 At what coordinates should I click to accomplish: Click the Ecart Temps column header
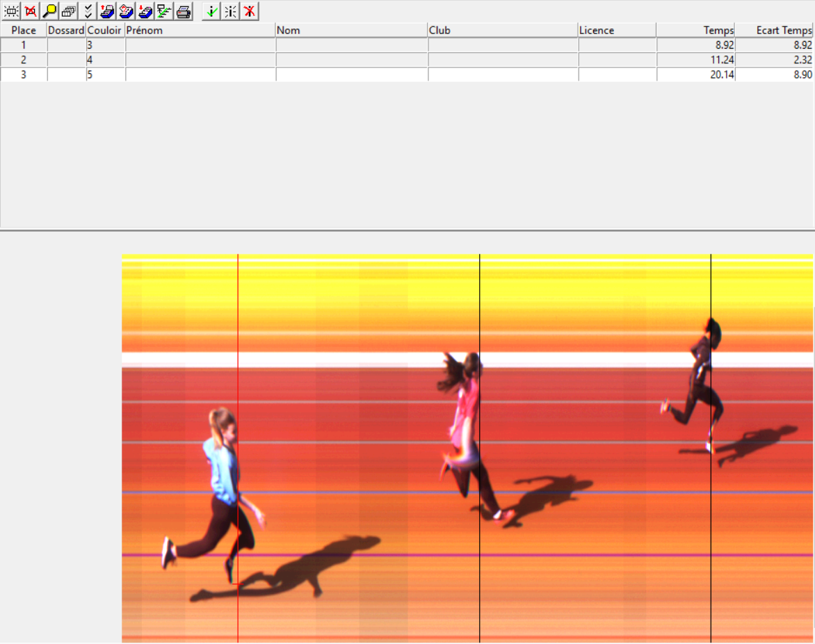click(775, 30)
